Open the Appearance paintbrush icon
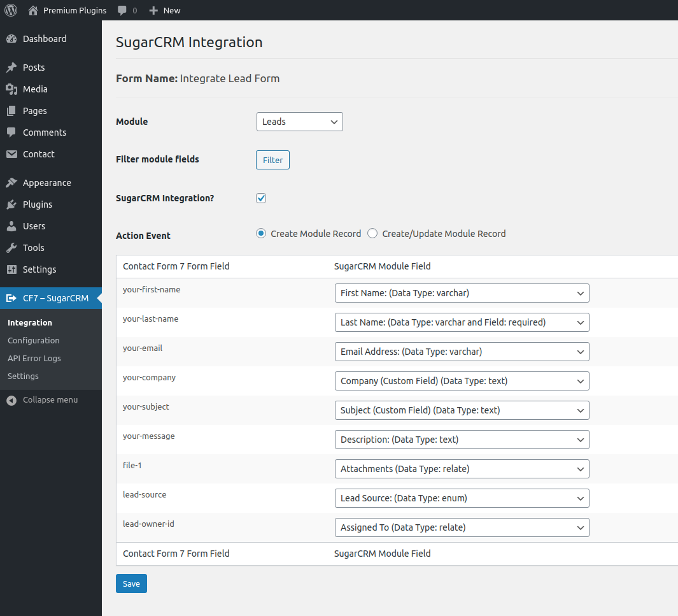The image size is (678, 616). [x=13, y=183]
